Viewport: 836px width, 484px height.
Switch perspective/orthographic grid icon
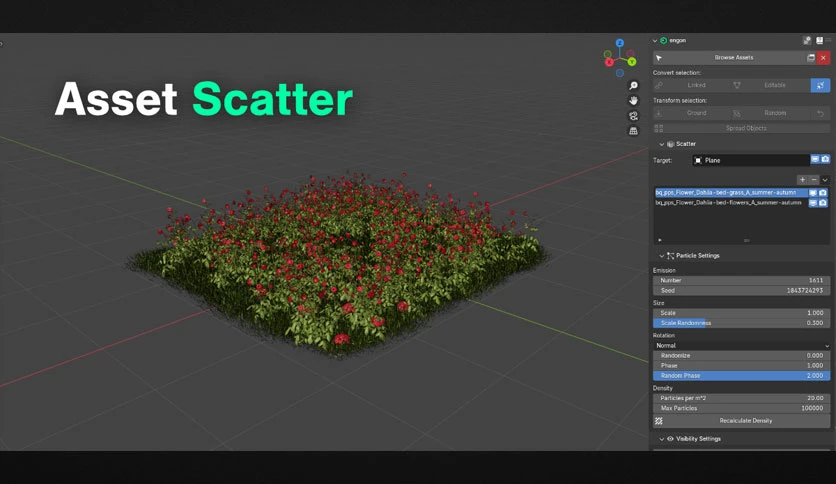point(633,131)
